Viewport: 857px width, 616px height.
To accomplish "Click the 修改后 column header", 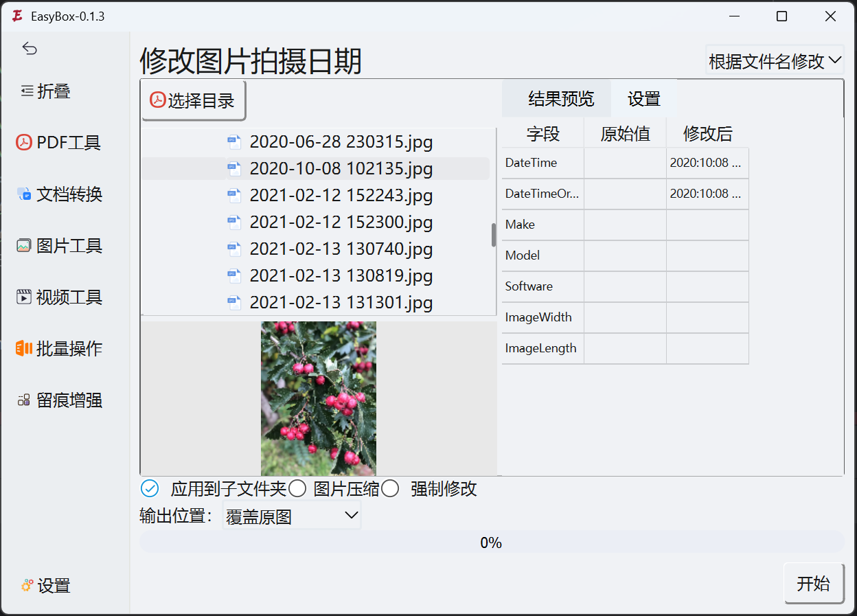I will pyautogui.click(x=708, y=133).
